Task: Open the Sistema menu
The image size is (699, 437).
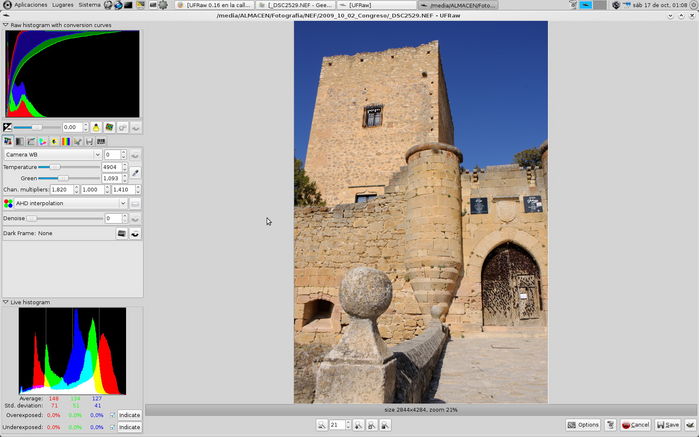Action: coord(89,5)
